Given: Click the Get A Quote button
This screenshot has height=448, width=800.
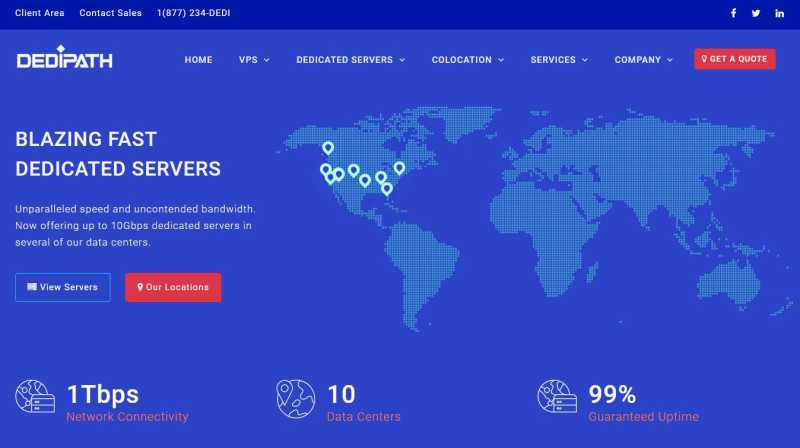Looking at the screenshot, I should tap(735, 59).
